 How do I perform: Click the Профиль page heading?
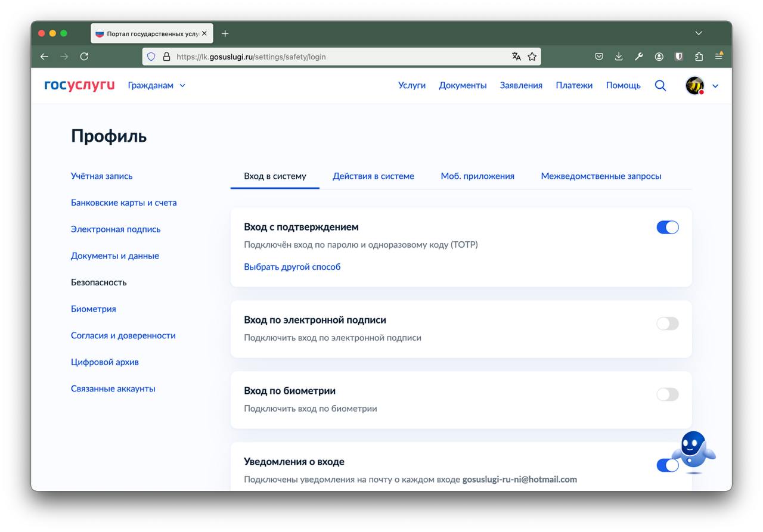[x=109, y=136]
